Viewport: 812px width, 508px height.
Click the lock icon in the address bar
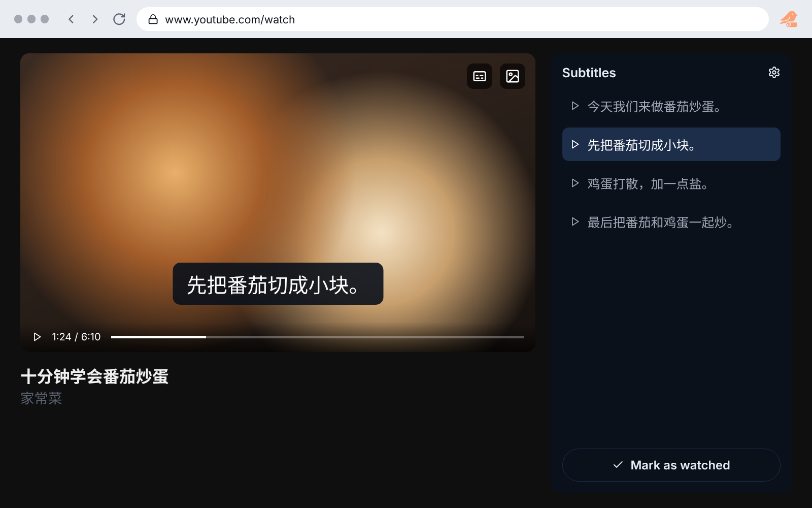[x=153, y=19]
